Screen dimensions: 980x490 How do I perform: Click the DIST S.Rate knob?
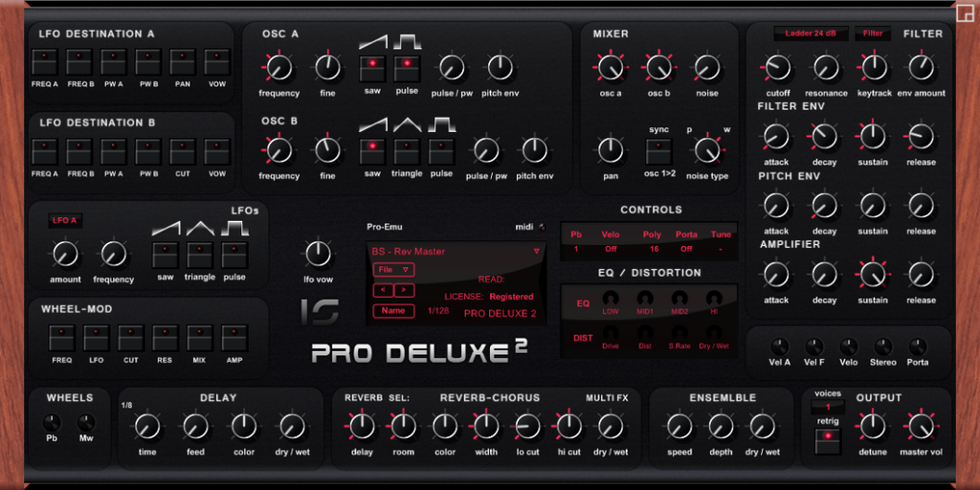tap(679, 332)
